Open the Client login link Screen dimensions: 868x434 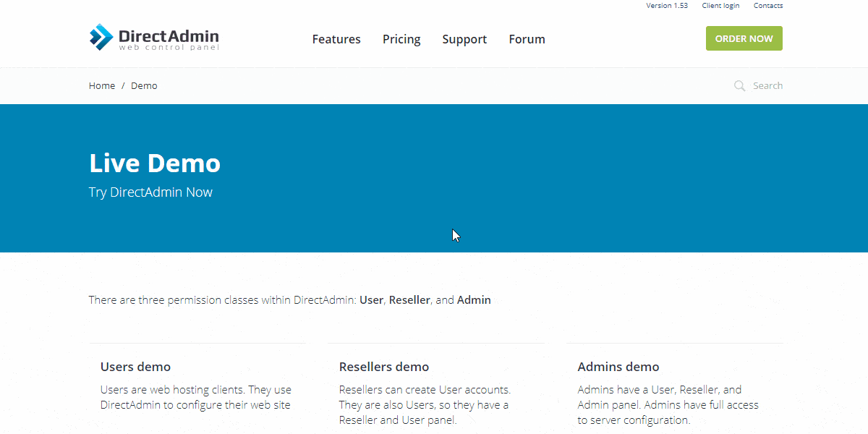(x=720, y=6)
